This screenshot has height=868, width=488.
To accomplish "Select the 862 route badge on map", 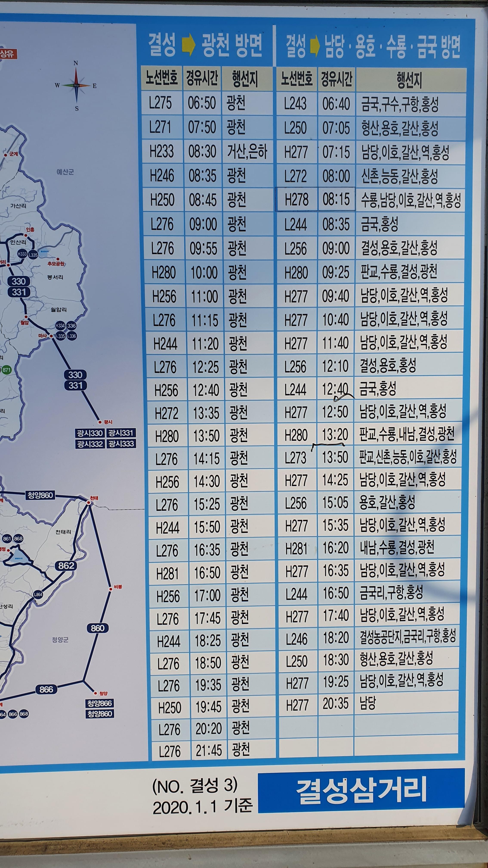I will pos(66,565).
